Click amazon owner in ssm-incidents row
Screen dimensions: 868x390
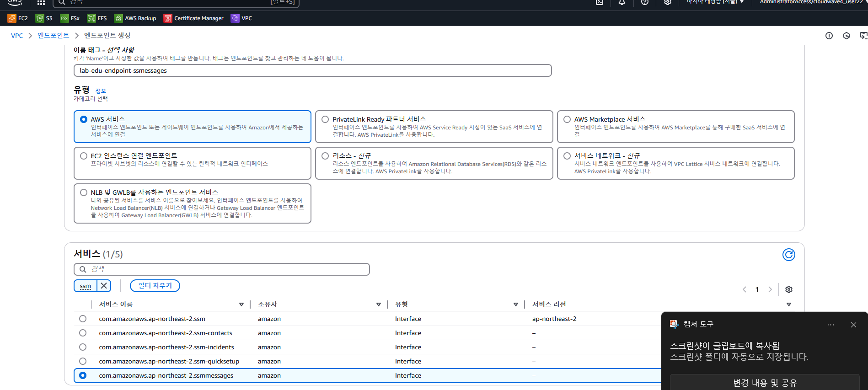[x=269, y=347]
